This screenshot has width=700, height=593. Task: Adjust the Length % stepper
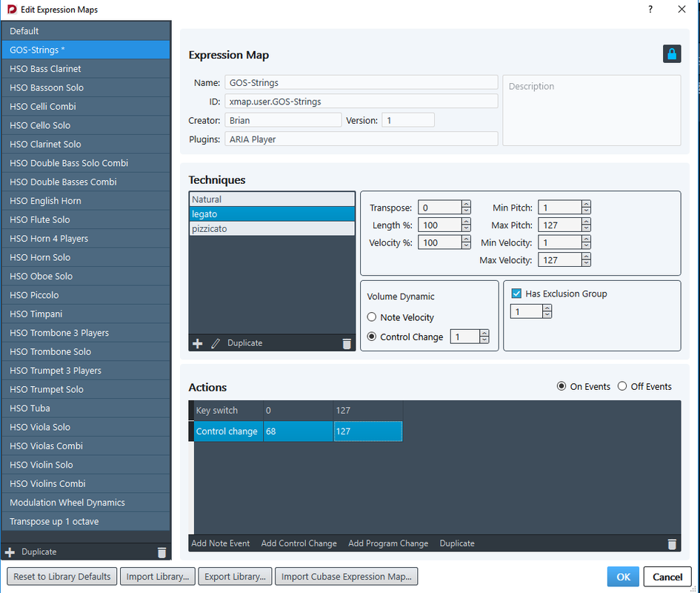(466, 225)
